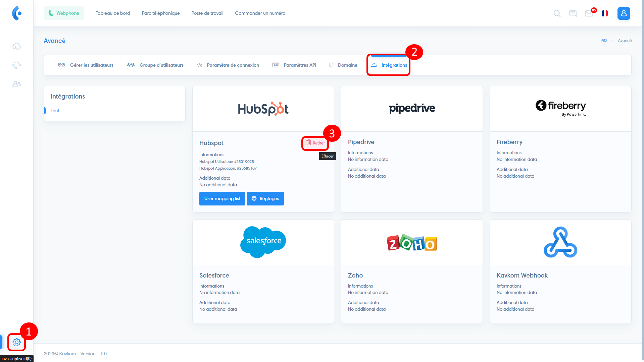
Task: Open the chat messages icon
Action: click(573, 13)
